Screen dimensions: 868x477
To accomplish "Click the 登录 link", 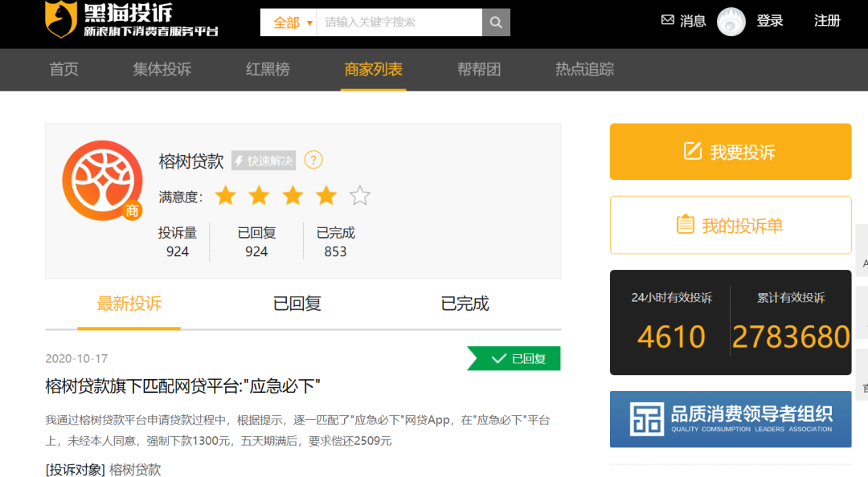I will pos(770,21).
